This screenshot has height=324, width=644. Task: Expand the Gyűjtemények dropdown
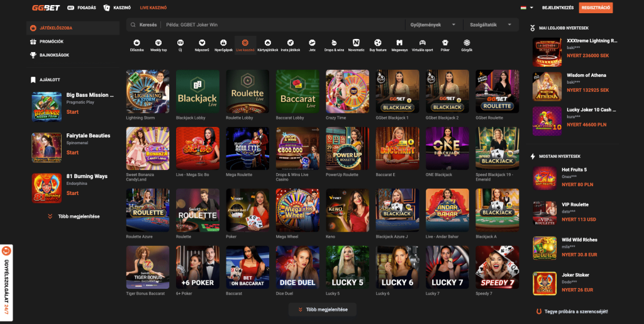(x=433, y=25)
